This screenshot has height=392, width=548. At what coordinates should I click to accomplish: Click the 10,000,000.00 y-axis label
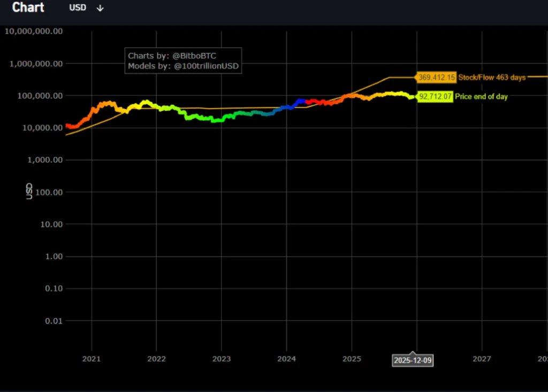pyautogui.click(x=34, y=31)
